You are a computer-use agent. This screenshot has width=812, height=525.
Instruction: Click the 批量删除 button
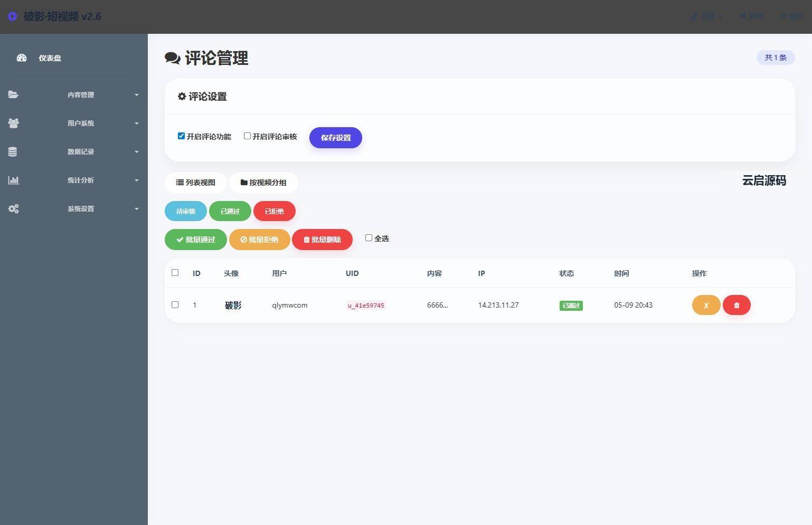[322, 240]
